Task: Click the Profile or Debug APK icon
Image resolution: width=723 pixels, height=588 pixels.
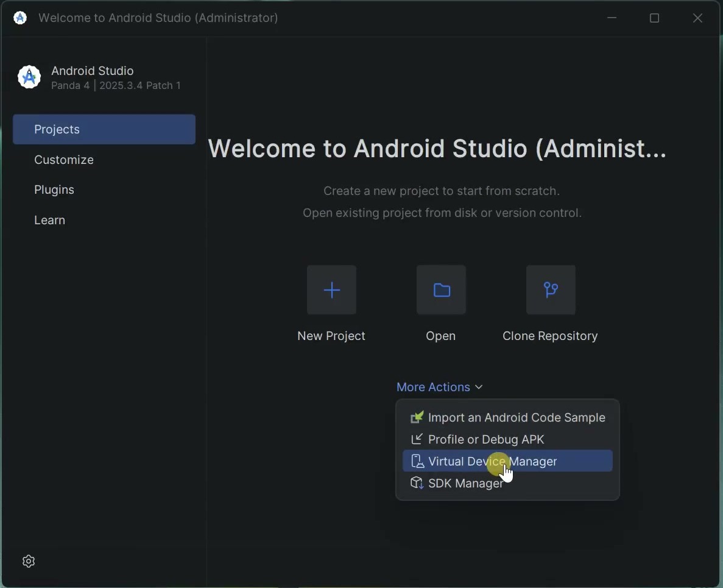Action: click(417, 439)
